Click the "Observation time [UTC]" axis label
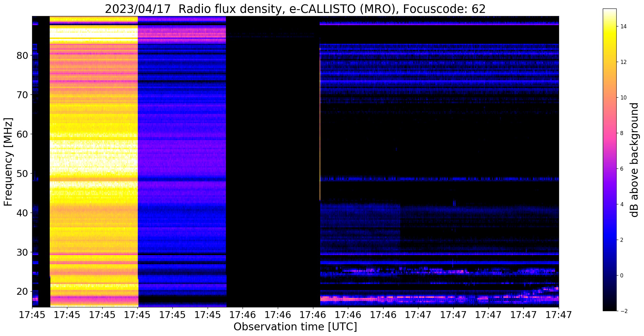644x336 pixels. coord(295,327)
